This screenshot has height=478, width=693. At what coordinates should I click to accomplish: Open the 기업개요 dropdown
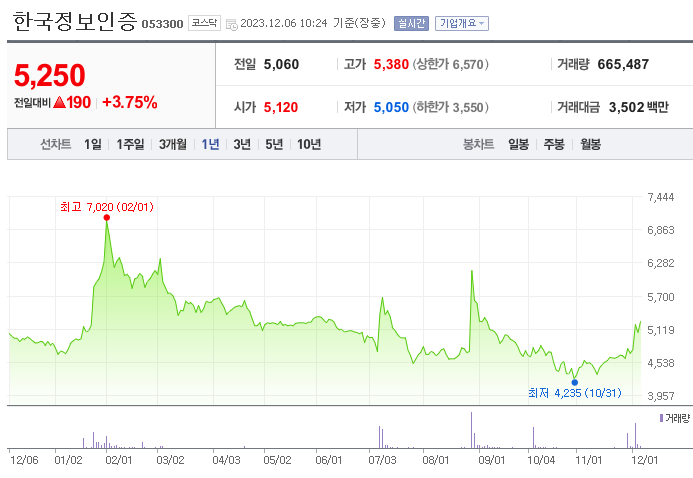point(462,23)
